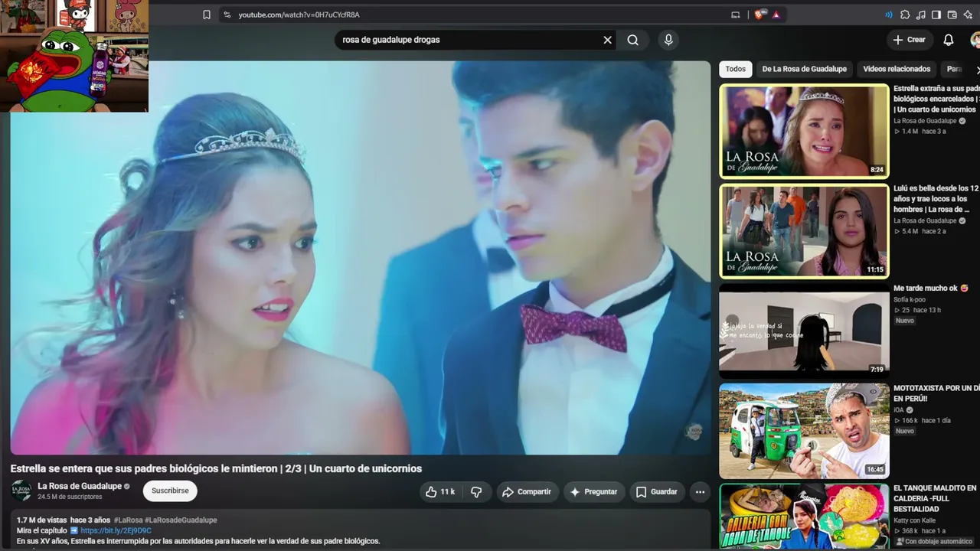Subscribe with the Suscribirse button

tap(170, 491)
